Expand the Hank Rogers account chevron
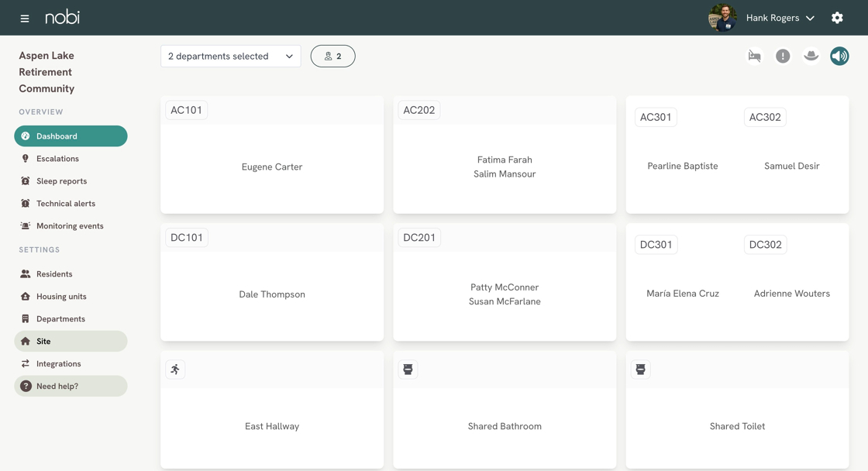 (810, 19)
